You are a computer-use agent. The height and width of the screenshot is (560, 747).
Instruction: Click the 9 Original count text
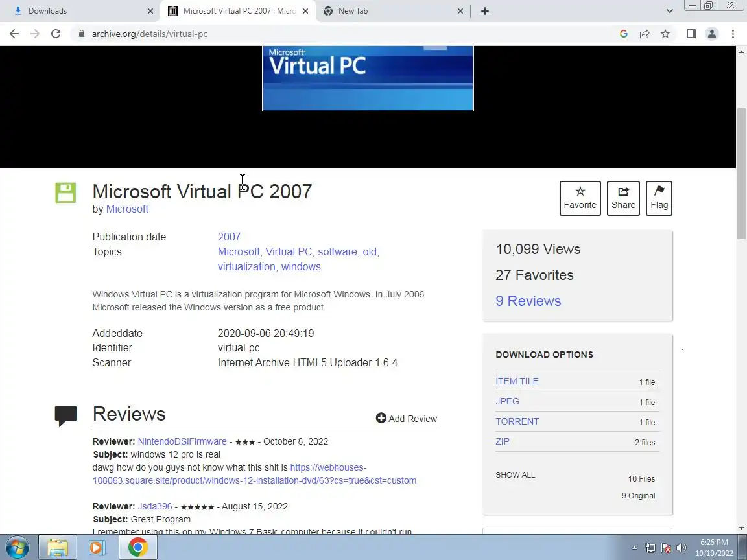(638, 496)
